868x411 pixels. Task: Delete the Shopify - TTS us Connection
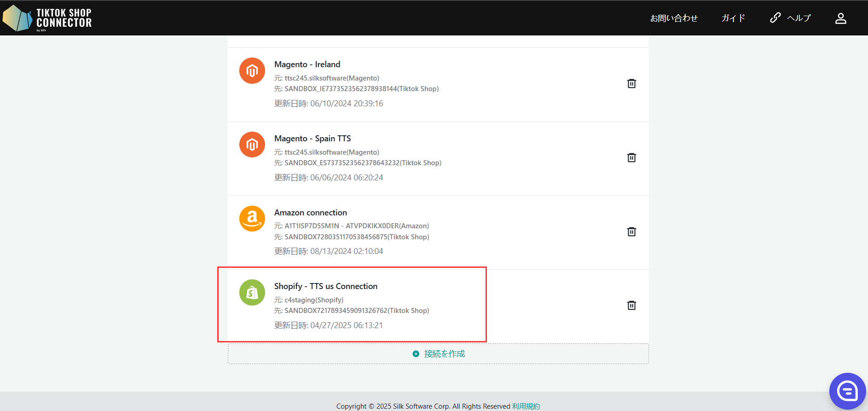[x=631, y=305]
